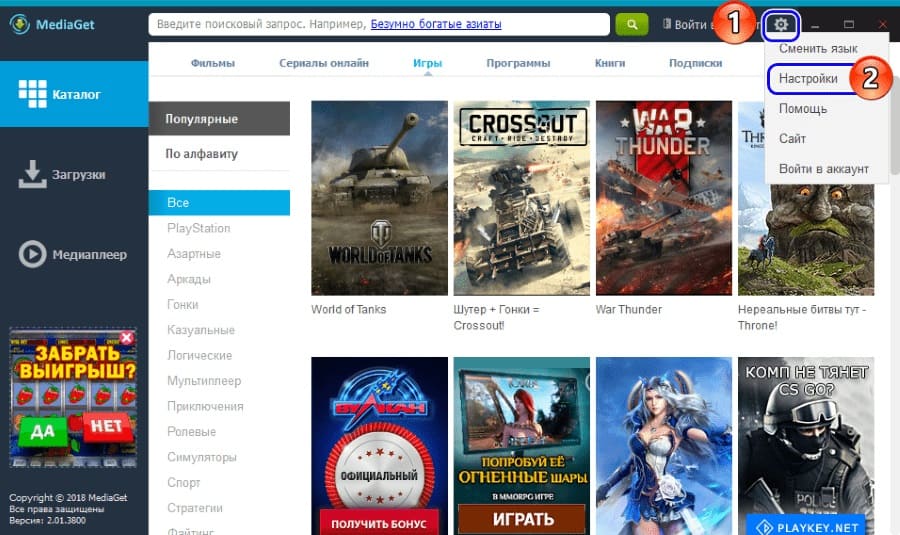This screenshot has width=900, height=535.
Task: Switch to the Подписки tab
Action: click(x=696, y=63)
